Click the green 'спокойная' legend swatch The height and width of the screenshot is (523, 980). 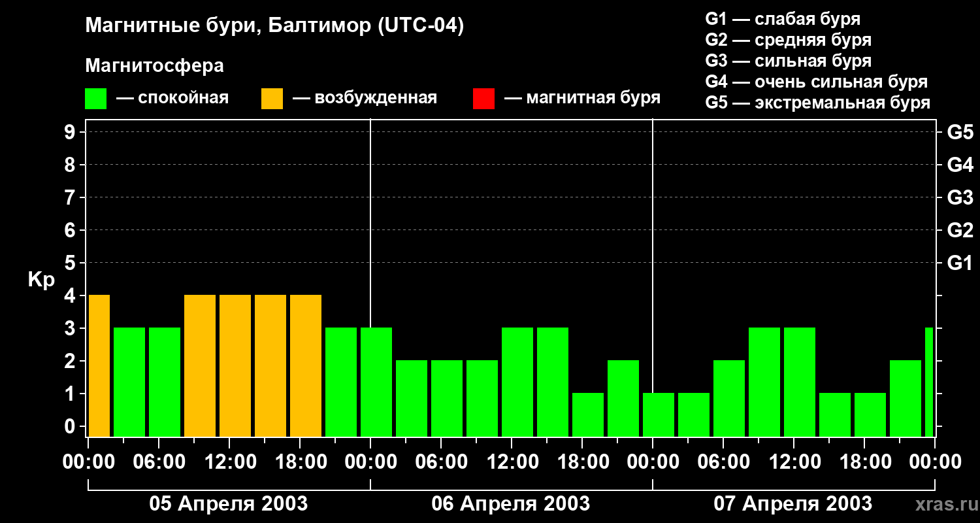[x=96, y=99]
